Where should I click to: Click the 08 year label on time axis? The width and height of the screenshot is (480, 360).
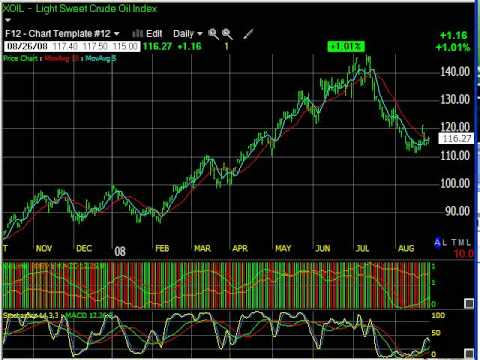click(x=120, y=251)
